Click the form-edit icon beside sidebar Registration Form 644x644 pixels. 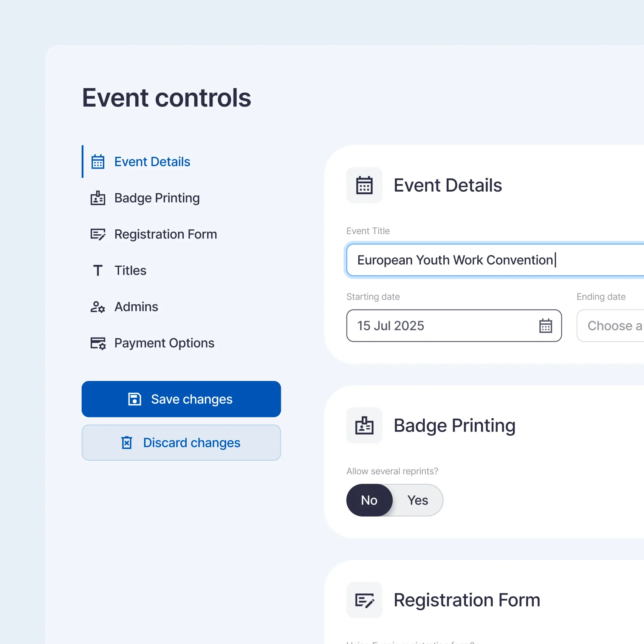pyautogui.click(x=98, y=234)
